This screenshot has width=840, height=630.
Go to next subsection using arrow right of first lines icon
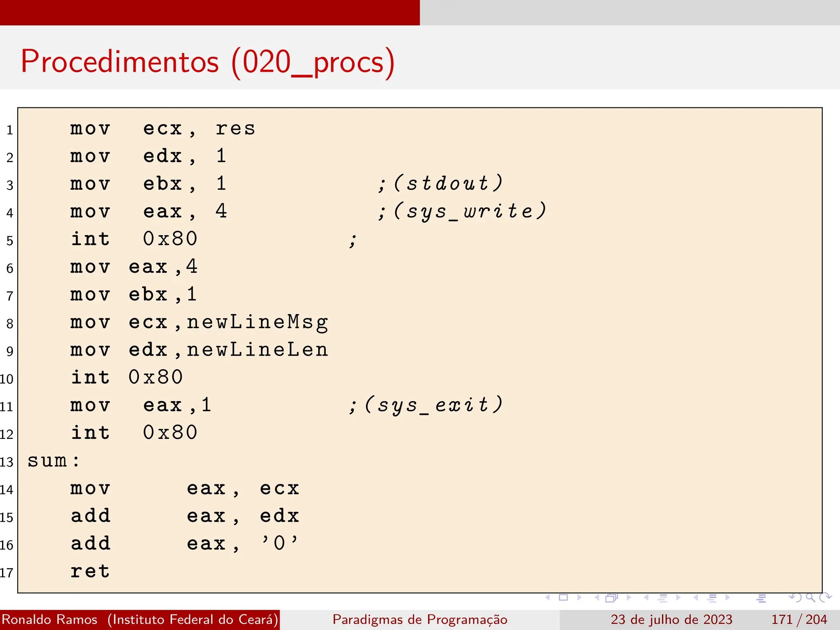click(x=678, y=598)
